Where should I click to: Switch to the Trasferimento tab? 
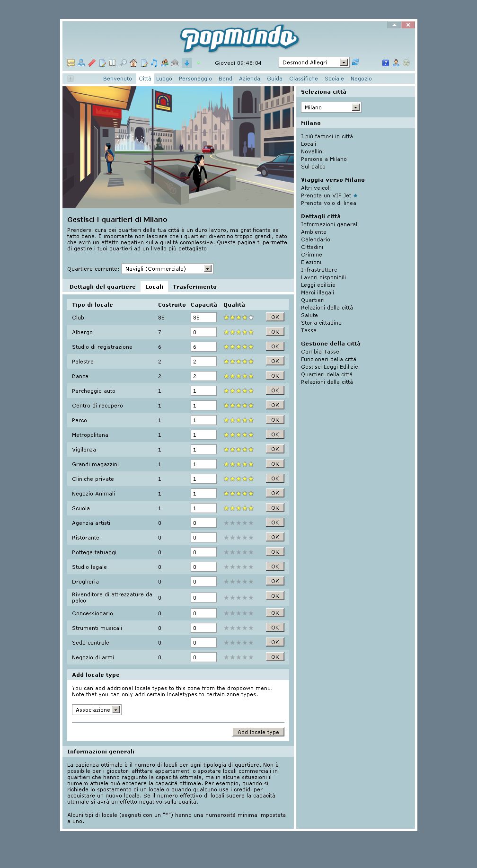[x=194, y=287]
